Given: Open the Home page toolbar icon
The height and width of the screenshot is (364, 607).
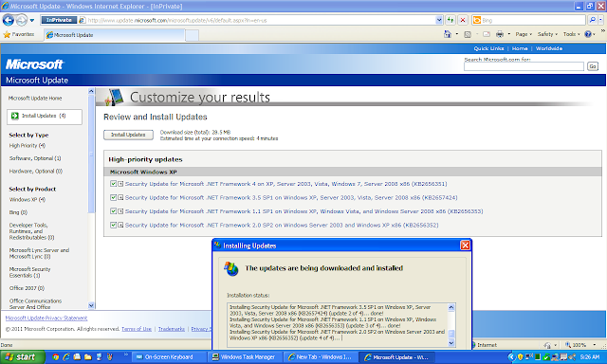Looking at the screenshot, I should tap(448, 34).
